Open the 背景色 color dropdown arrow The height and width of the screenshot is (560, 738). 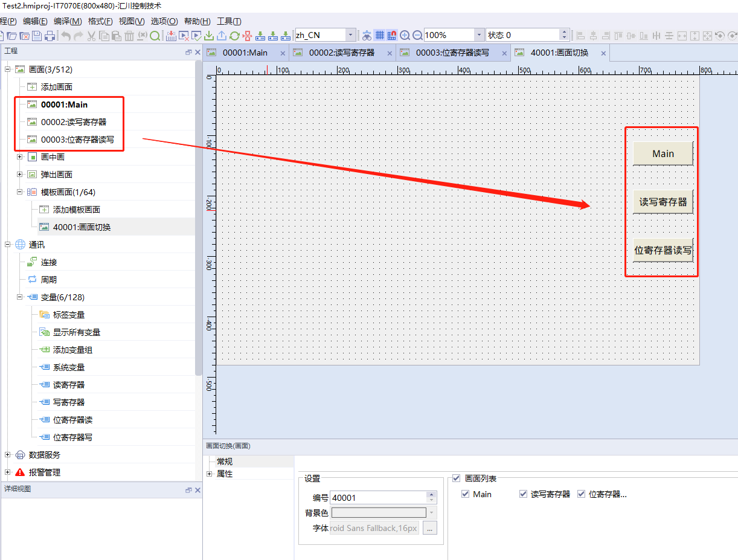(x=431, y=513)
